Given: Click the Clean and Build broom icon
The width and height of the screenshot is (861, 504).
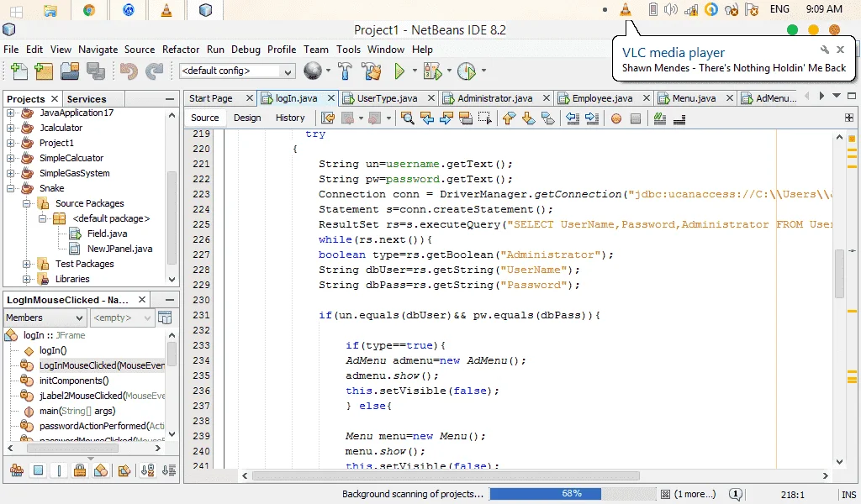Looking at the screenshot, I should pyautogui.click(x=372, y=71).
